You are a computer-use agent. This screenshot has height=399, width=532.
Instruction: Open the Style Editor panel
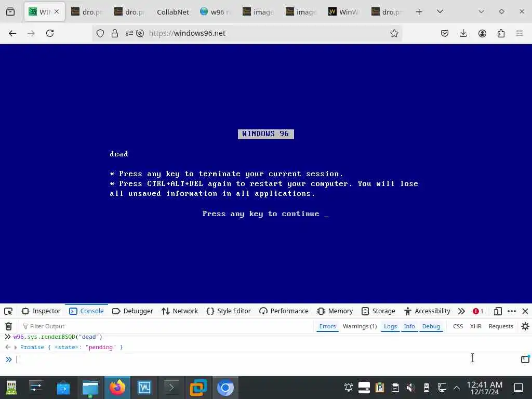[229, 311]
